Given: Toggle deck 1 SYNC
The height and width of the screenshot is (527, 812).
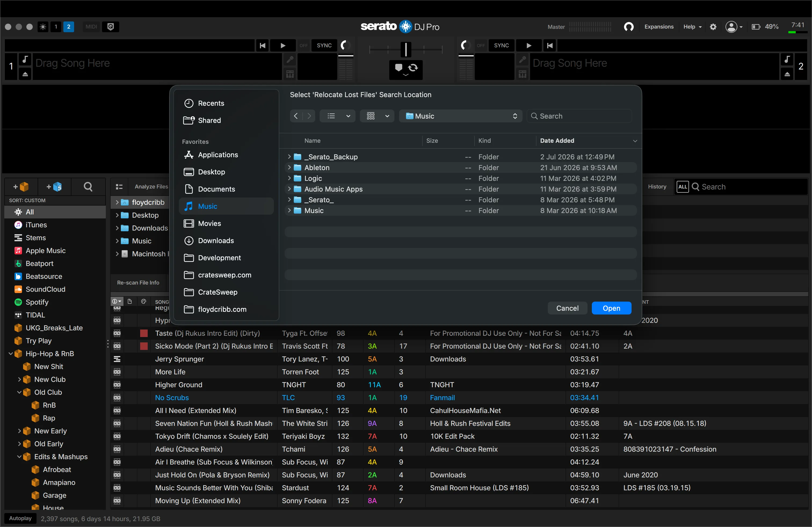Looking at the screenshot, I should coord(324,45).
